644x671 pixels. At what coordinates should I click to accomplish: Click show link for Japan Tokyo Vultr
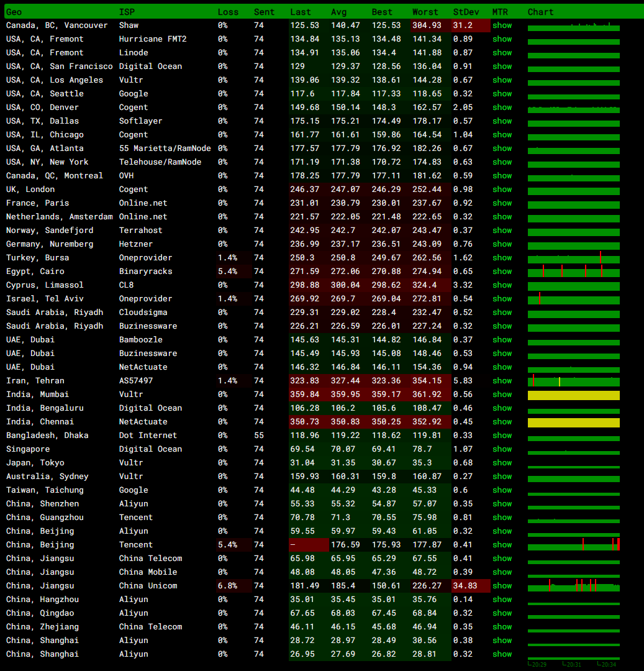coord(502,463)
